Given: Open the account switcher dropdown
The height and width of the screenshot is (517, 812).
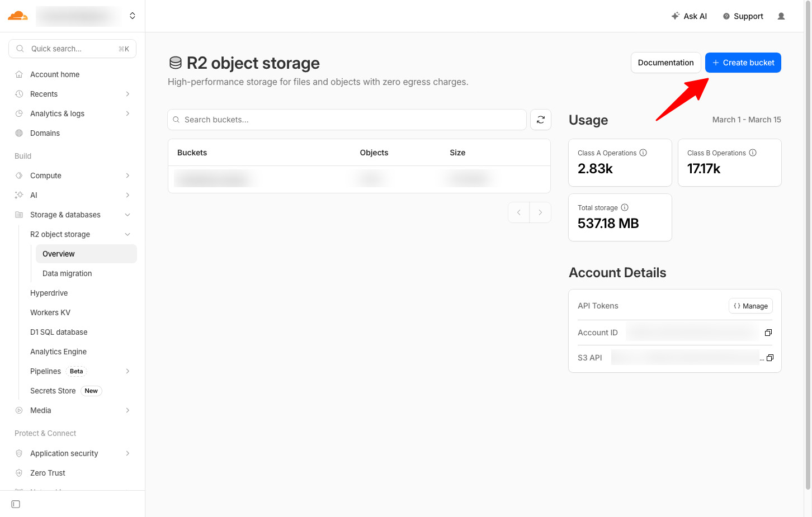Looking at the screenshot, I should pos(132,16).
